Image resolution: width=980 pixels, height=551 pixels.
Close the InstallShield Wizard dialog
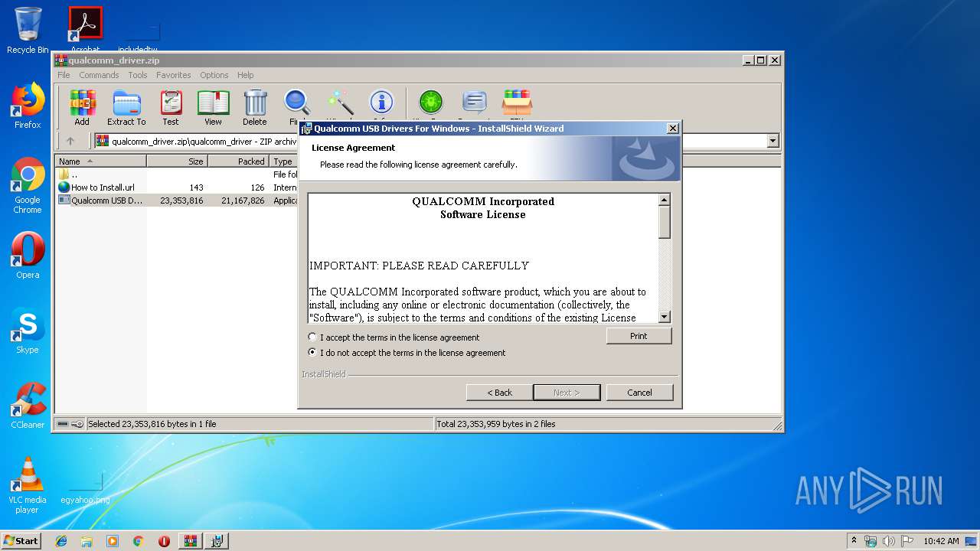[672, 129]
